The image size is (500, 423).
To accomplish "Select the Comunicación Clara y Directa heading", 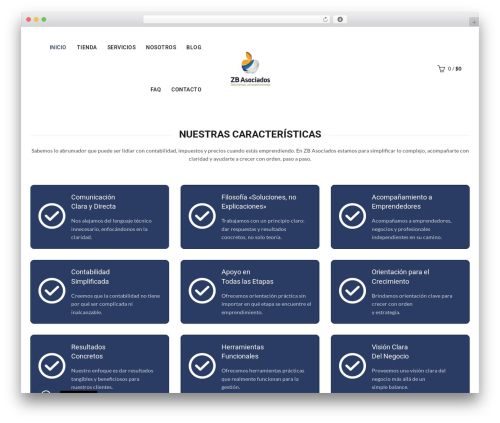I will (x=93, y=202).
